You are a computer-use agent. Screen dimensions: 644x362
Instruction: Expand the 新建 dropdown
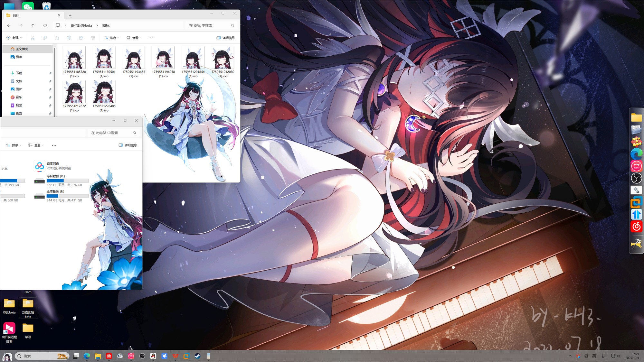pos(14,38)
